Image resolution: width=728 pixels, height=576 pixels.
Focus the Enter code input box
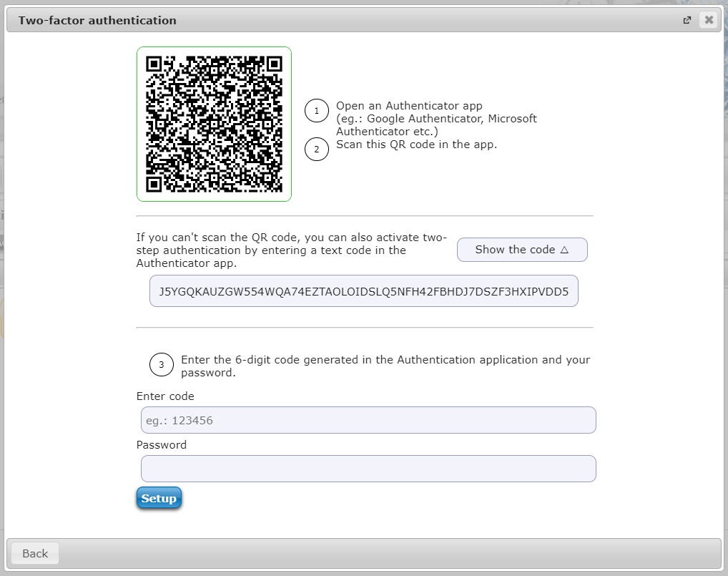point(368,420)
